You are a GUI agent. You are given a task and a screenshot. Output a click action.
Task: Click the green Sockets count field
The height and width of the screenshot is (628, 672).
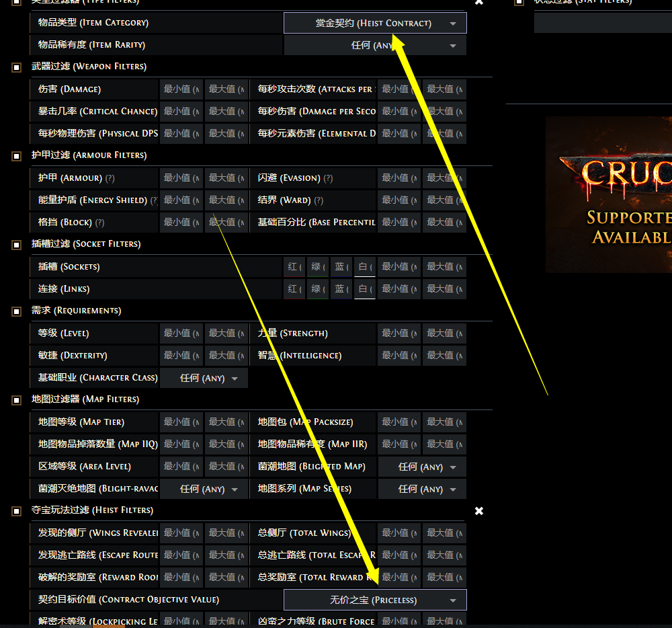tap(318, 267)
